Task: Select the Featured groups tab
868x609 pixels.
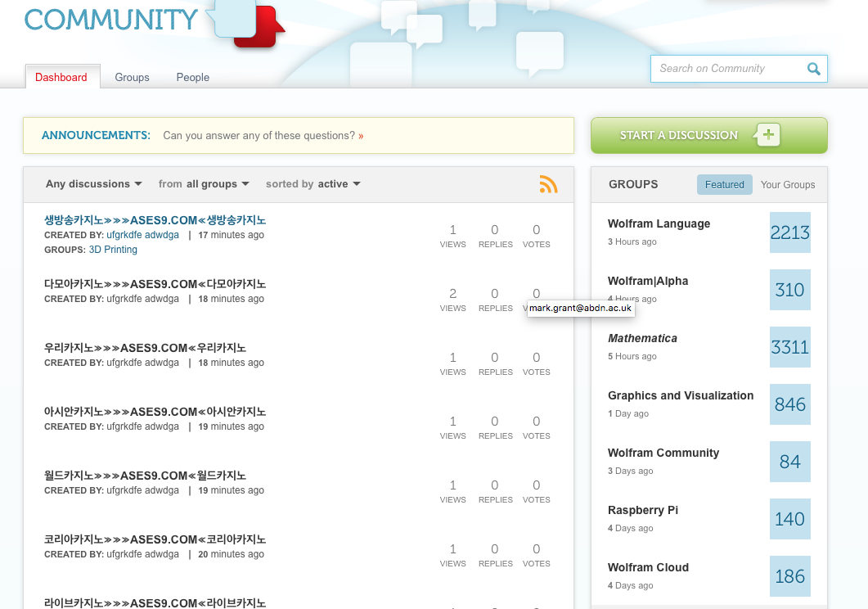Action: [x=725, y=184]
